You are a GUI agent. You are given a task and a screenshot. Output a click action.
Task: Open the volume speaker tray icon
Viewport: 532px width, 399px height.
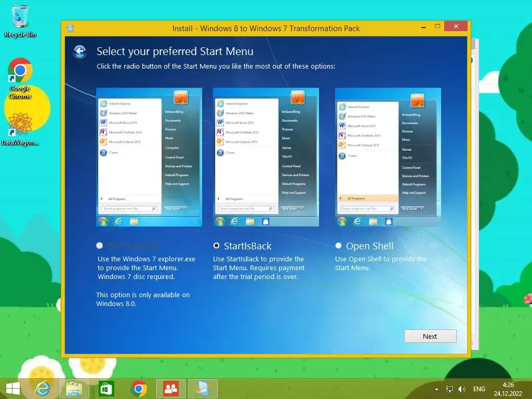pos(461,389)
